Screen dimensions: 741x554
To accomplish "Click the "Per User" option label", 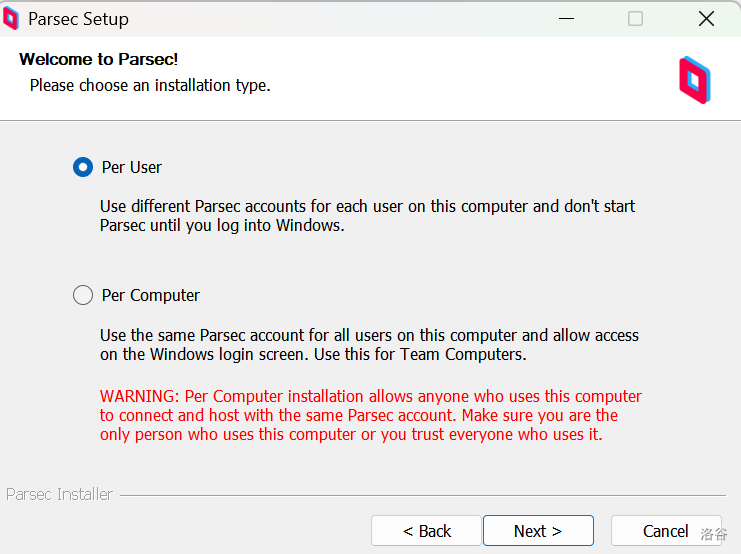I will point(132,167).
